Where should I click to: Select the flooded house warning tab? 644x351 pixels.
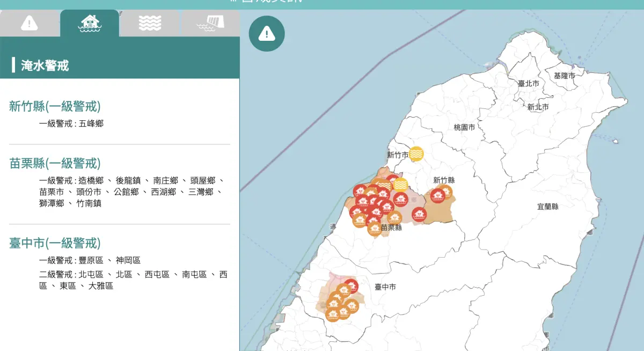pos(90,23)
